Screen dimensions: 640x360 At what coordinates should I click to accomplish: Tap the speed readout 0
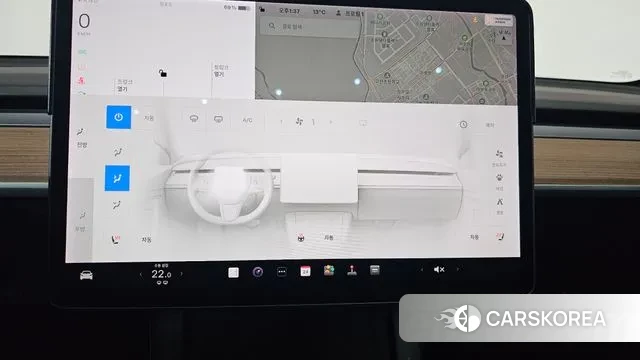pyautogui.click(x=84, y=21)
